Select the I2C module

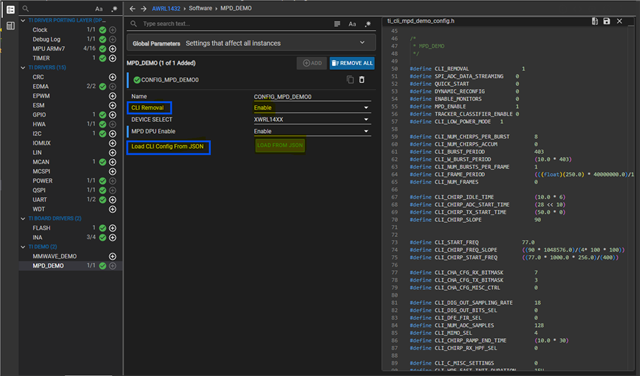coord(37,134)
